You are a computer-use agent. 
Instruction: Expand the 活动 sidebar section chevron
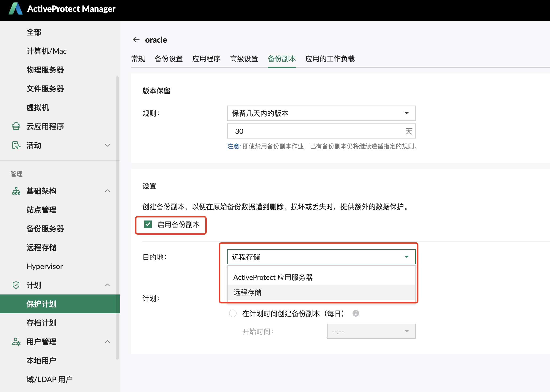click(107, 145)
